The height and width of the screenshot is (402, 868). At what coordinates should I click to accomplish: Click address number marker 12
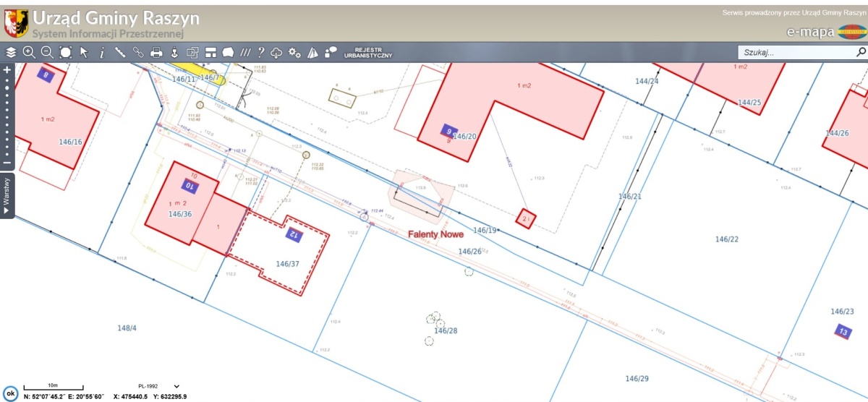tap(294, 234)
